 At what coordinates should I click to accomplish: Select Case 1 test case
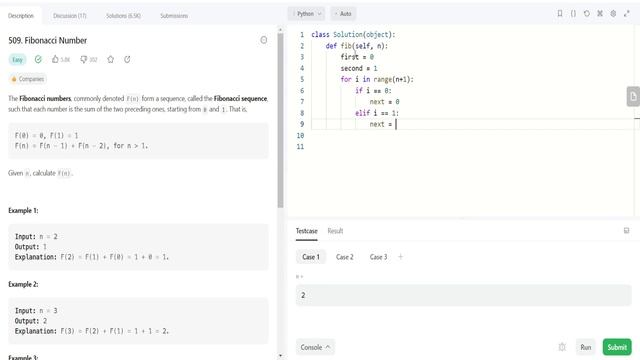[x=311, y=257]
